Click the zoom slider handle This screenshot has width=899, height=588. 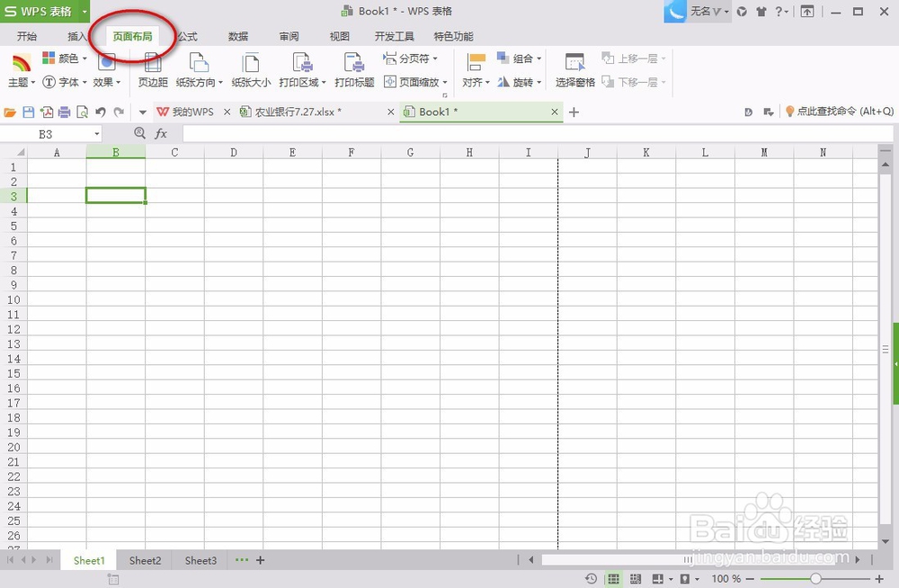(x=815, y=579)
